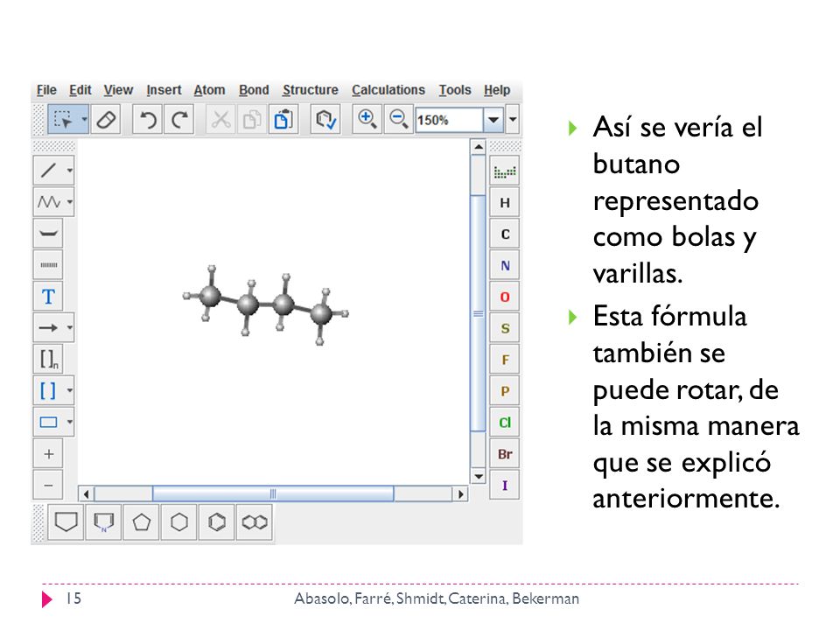Open the Atom menu
This screenshot has height=630, width=840.
209,90
